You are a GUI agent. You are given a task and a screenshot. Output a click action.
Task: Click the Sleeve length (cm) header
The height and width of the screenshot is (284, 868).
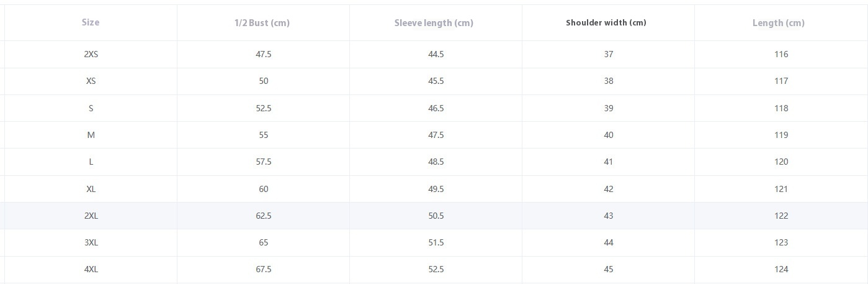434,23
